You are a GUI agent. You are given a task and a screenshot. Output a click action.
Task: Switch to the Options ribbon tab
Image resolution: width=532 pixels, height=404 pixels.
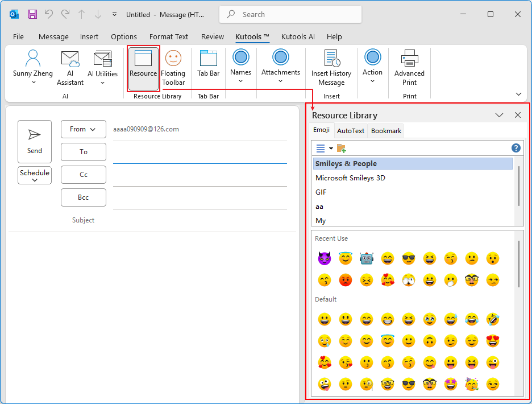124,36
